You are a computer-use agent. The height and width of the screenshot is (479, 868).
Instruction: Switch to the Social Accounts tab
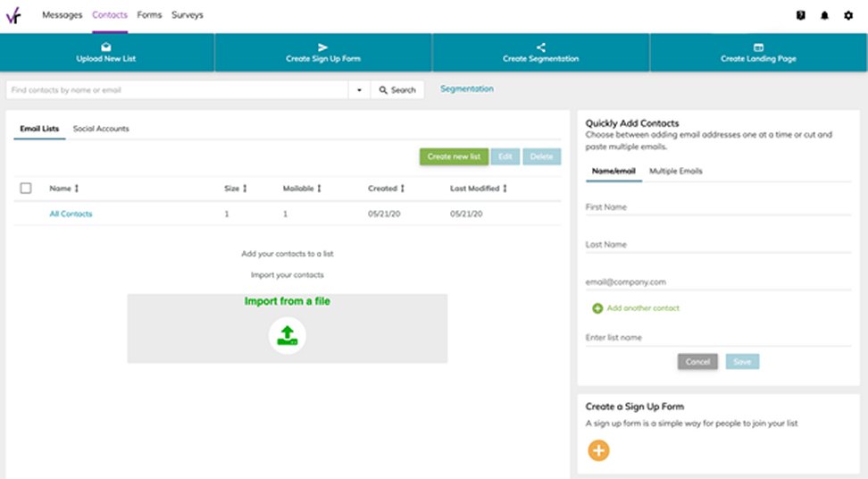[101, 129]
